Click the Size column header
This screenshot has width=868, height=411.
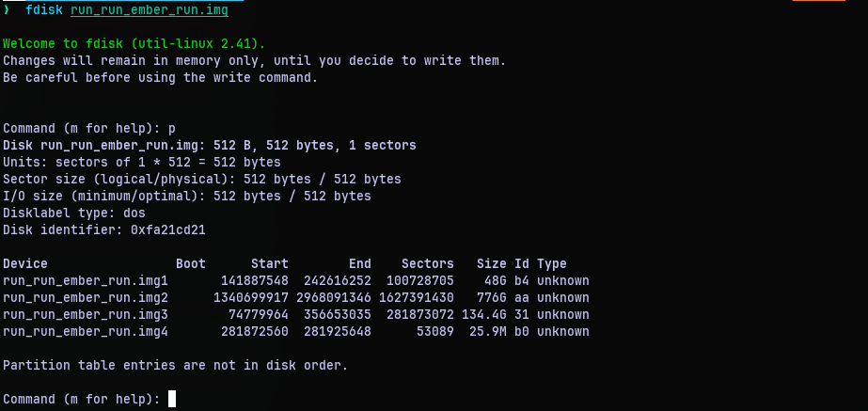click(492, 264)
